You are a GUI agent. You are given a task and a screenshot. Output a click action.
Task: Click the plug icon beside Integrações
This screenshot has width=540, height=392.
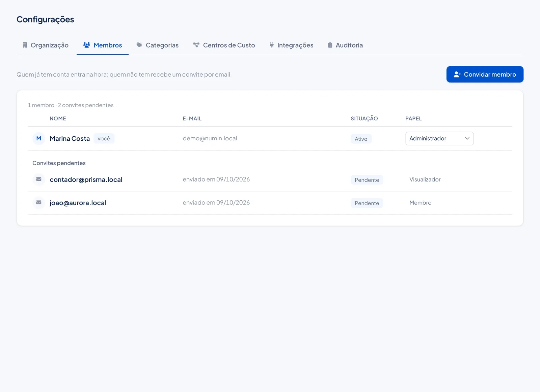click(x=272, y=45)
